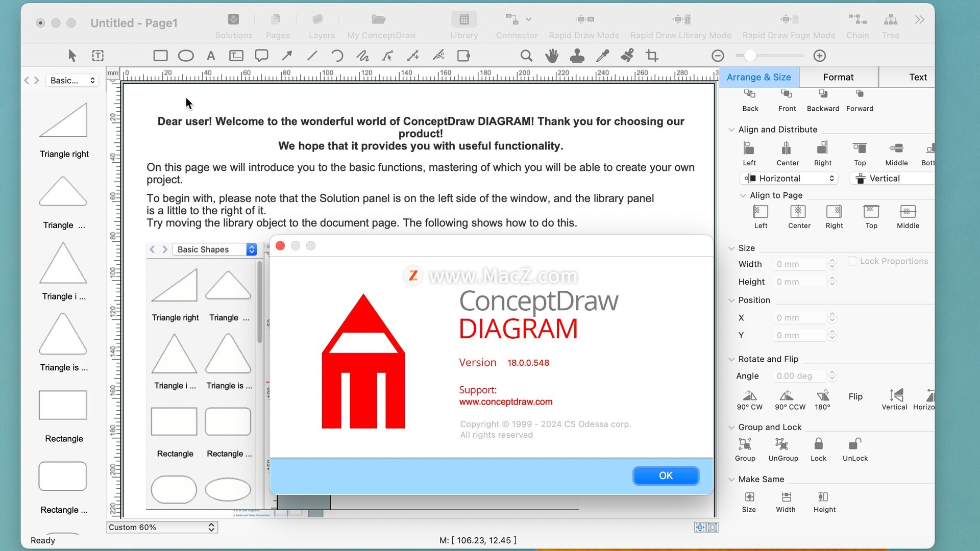Pick the Ellipse drawing tool

tap(186, 56)
